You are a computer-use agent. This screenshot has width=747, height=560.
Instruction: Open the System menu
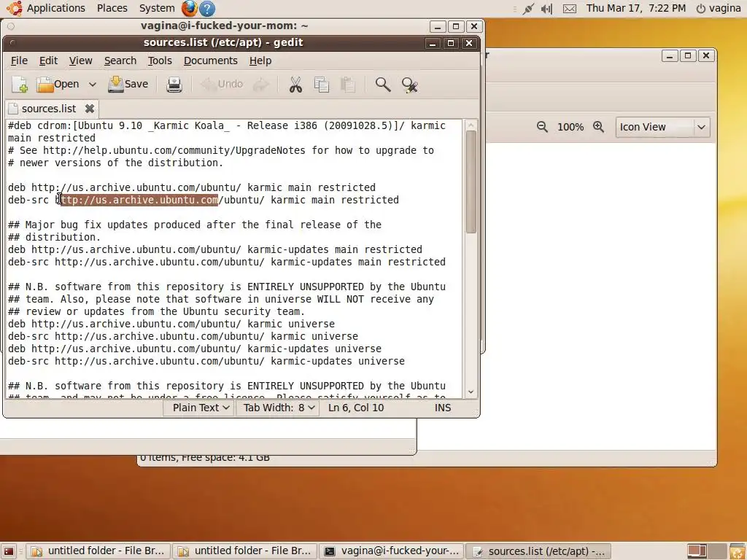[157, 8]
